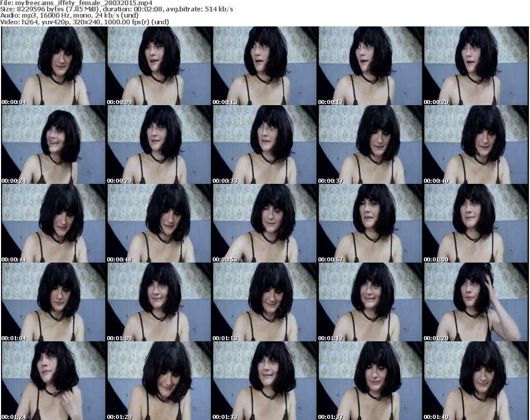The height and width of the screenshot is (420, 530).
Task: Choose the frame stamped 00:00:53
Action: pos(264,223)
